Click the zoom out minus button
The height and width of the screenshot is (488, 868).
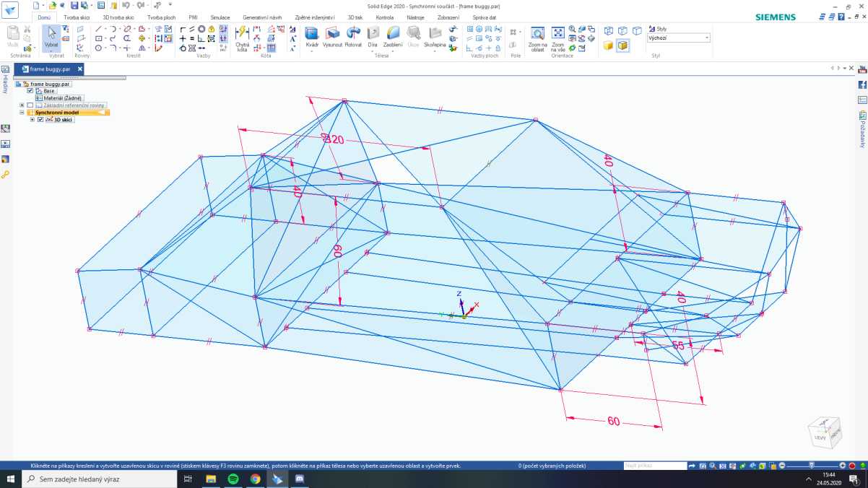(782, 466)
